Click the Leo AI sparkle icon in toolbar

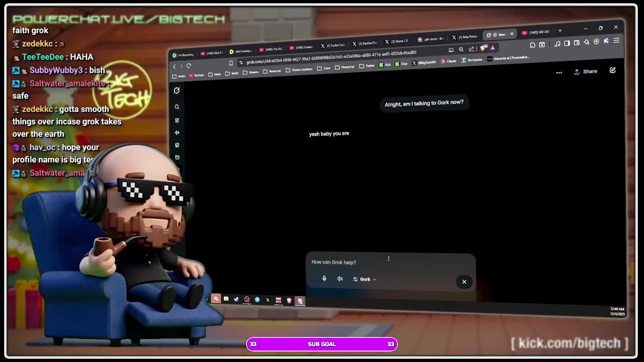586,42
